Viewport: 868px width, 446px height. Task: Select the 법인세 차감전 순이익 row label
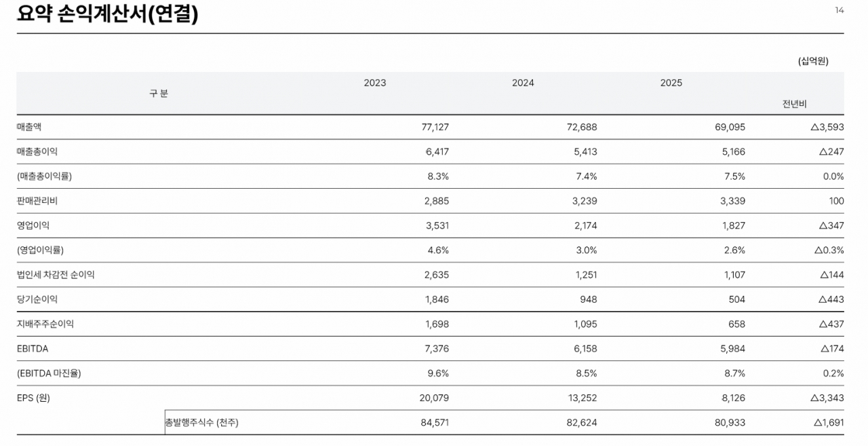pyautogui.click(x=56, y=275)
